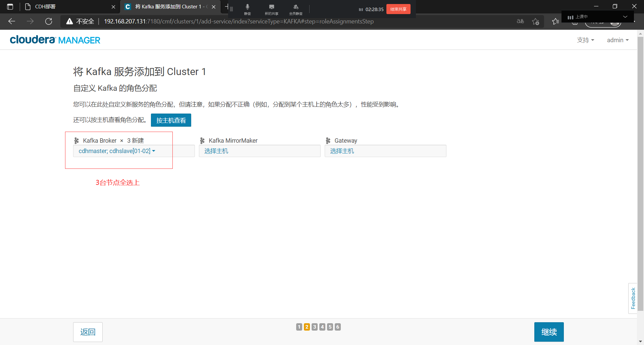The image size is (644, 345).
Task: Open the Feedback side tab
Action: pyautogui.click(x=633, y=298)
